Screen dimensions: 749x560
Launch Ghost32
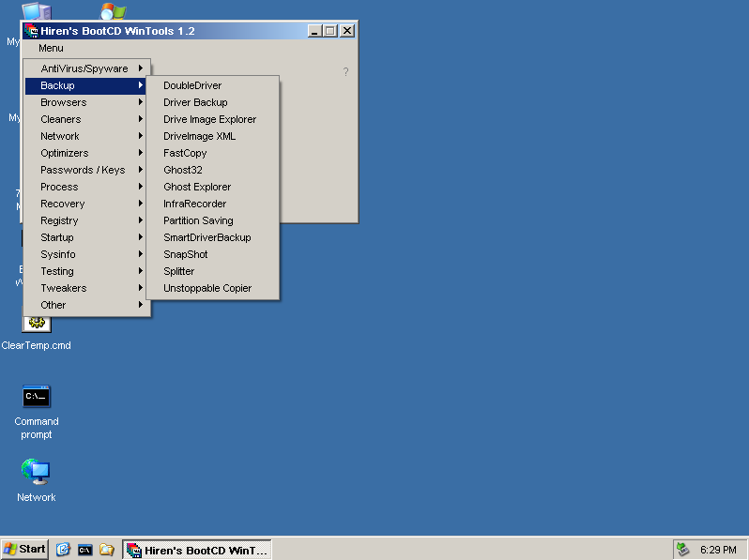click(213, 170)
